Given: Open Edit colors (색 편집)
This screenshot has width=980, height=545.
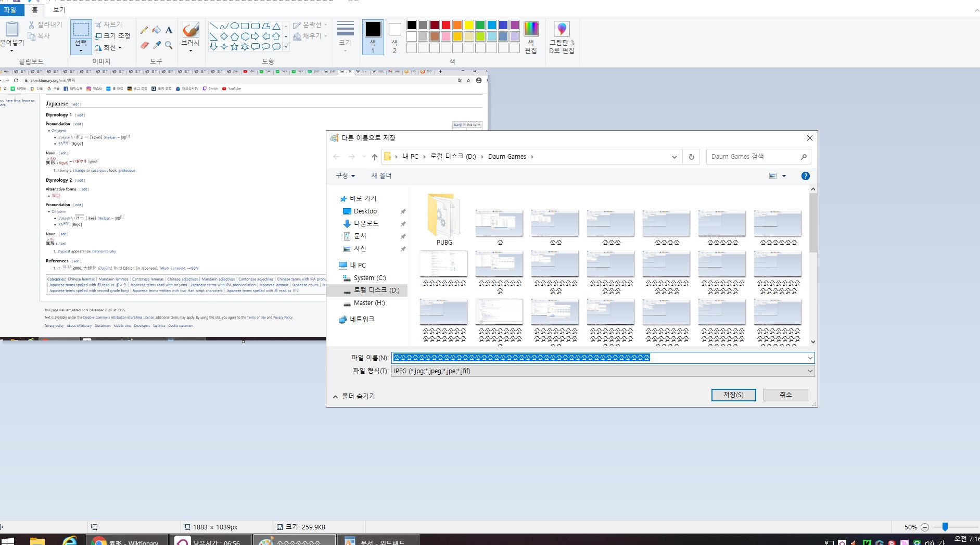Looking at the screenshot, I should point(531,37).
